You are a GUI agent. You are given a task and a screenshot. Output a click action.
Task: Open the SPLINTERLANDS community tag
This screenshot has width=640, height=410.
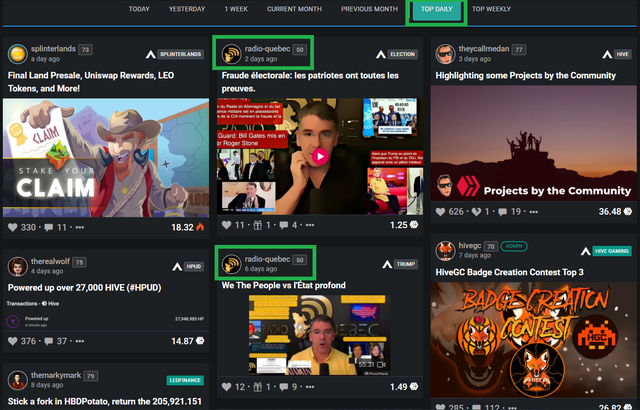[180, 54]
